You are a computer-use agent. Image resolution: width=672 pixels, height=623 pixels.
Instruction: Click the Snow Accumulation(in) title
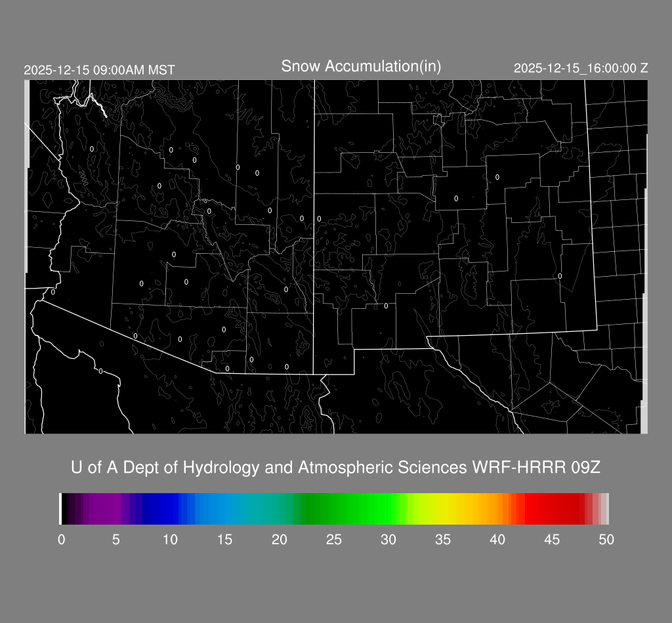(361, 66)
